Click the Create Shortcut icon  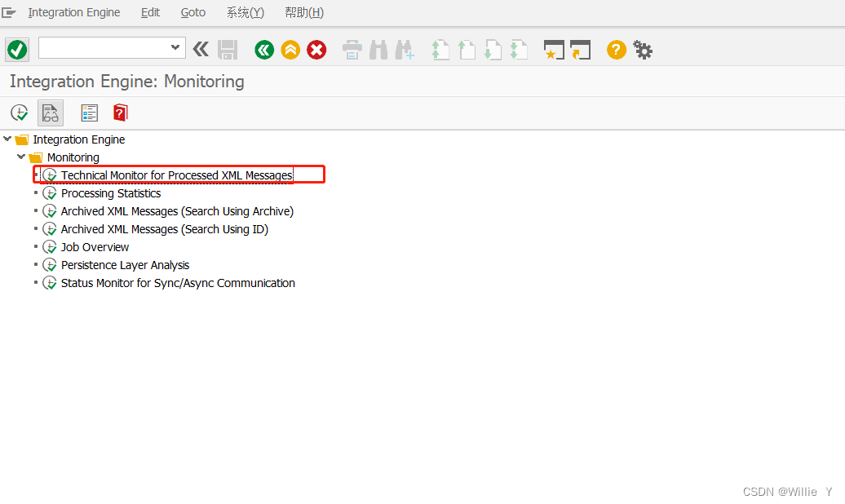point(581,50)
